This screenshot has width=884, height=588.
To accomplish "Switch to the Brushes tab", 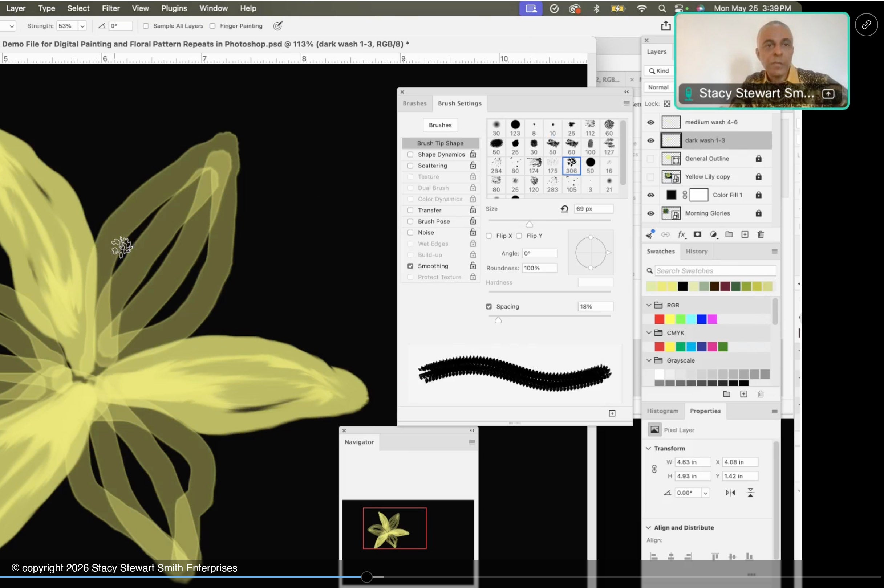I will [x=414, y=103].
